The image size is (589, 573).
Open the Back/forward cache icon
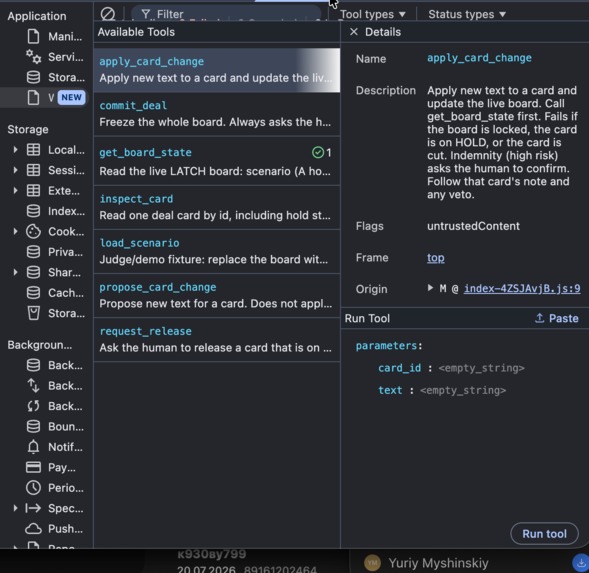coord(33,365)
